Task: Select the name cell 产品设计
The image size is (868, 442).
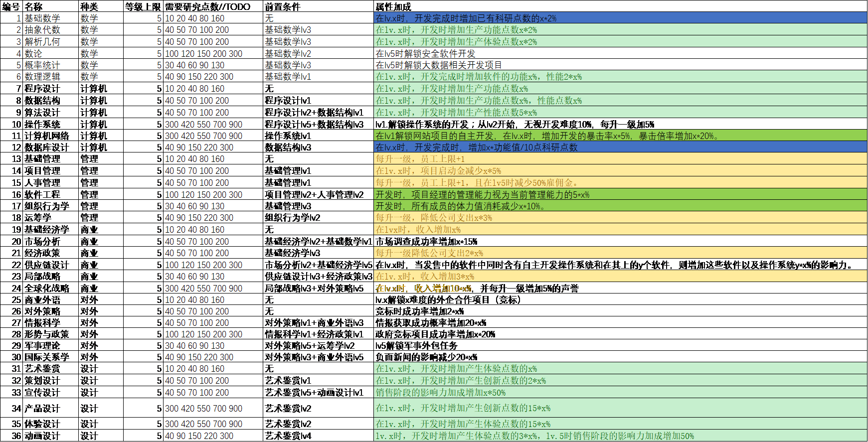Action: (51, 408)
